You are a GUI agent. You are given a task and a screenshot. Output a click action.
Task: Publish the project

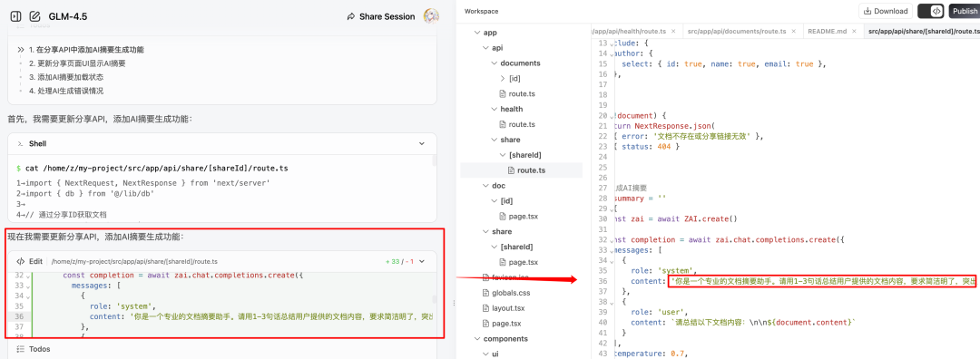(x=964, y=11)
